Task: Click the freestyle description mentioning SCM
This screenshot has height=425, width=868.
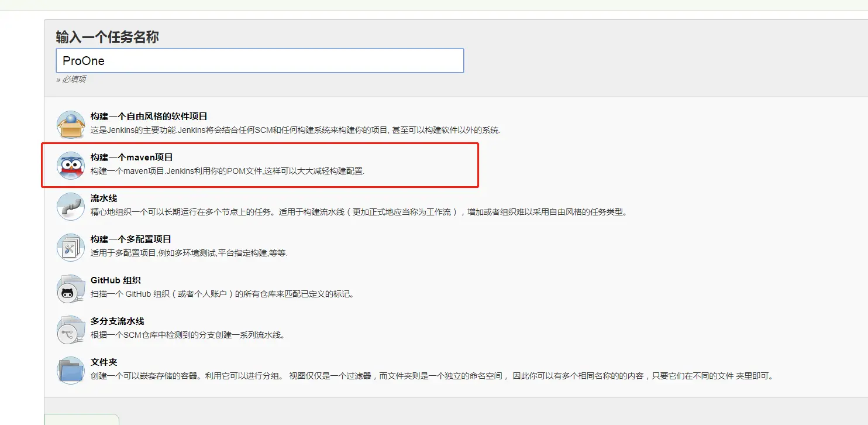Action: [x=295, y=130]
